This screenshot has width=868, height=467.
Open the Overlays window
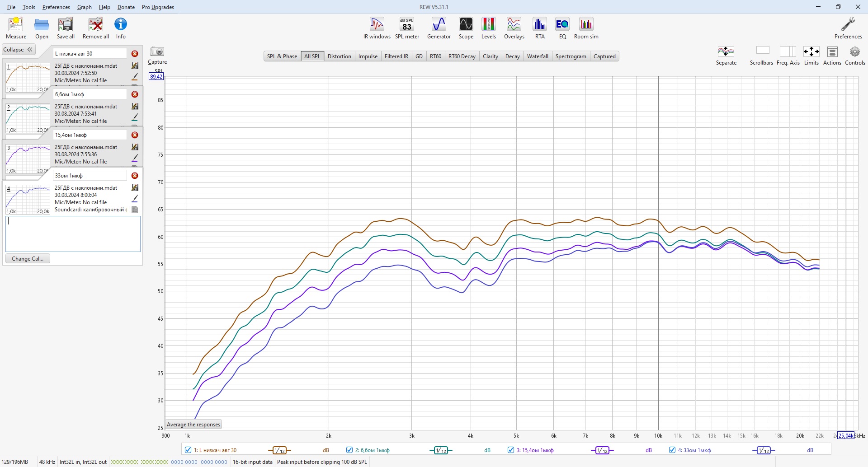tap(514, 28)
